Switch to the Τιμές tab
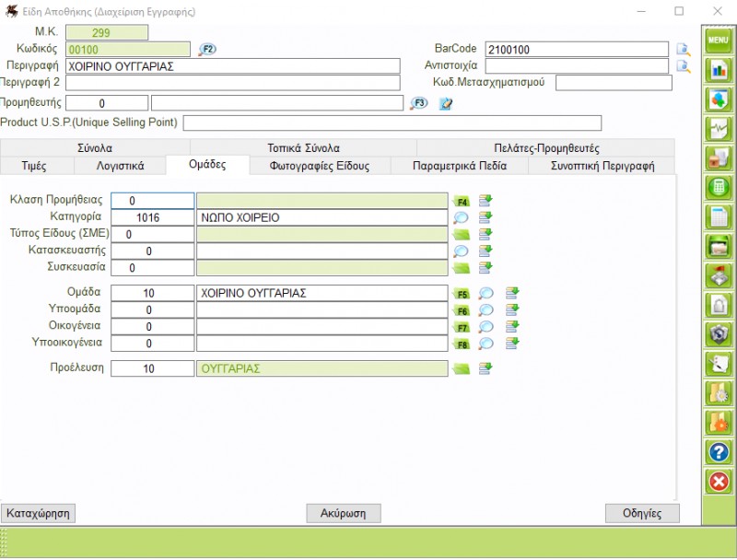This screenshot has width=737, height=560. coord(33,166)
